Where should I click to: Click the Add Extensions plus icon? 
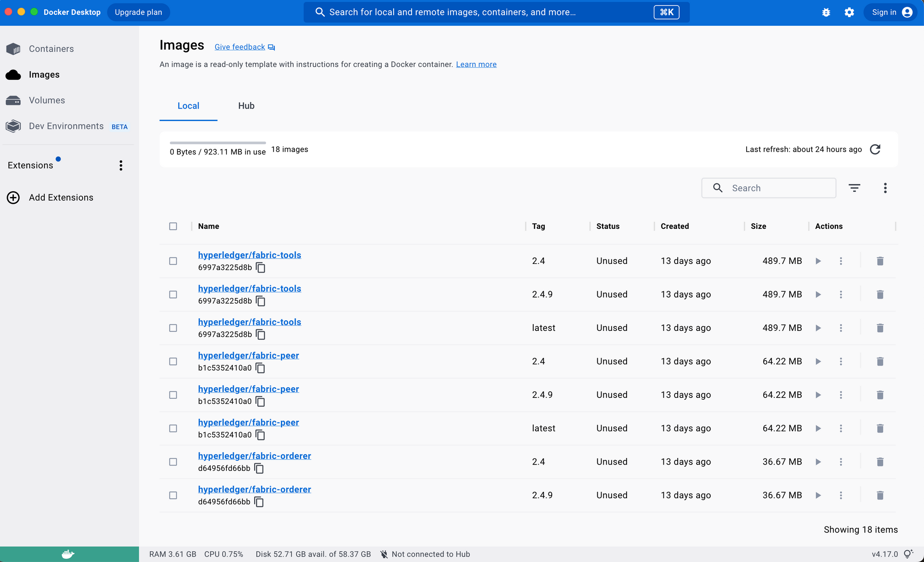pyautogui.click(x=13, y=198)
